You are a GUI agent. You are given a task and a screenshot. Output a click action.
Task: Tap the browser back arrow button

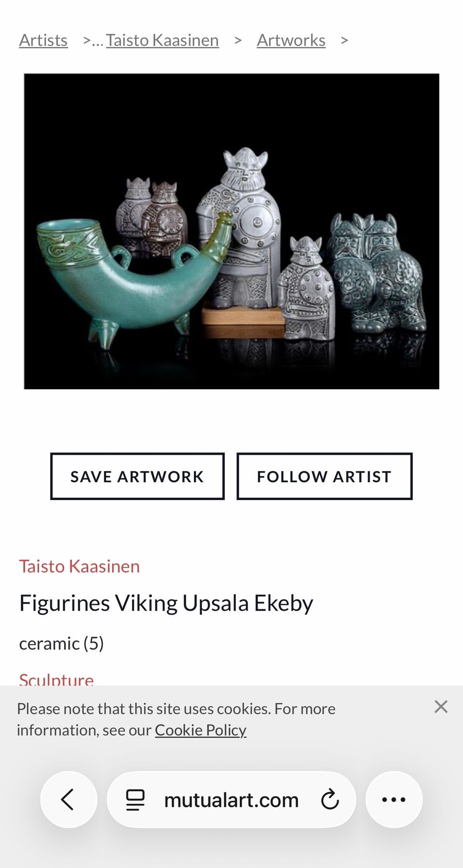(x=68, y=800)
